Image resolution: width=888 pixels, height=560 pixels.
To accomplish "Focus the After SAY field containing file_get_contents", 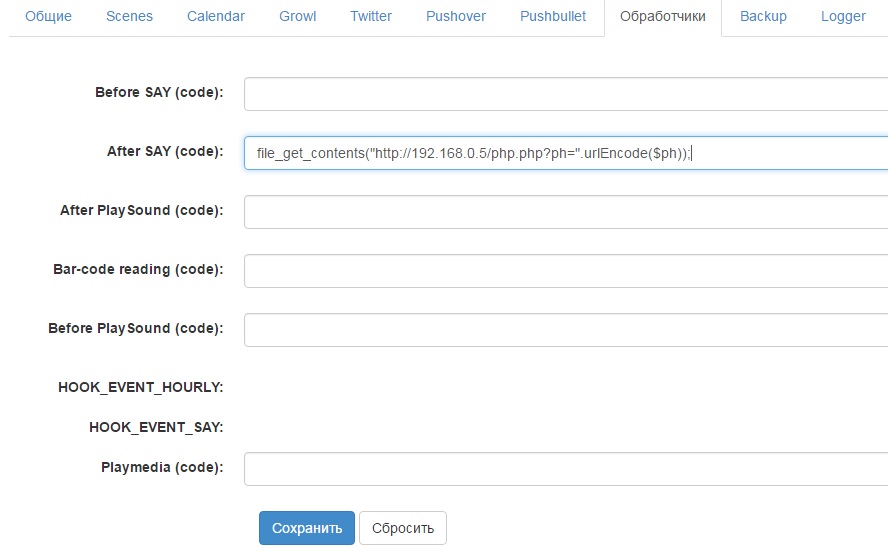I will coord(565,153).
